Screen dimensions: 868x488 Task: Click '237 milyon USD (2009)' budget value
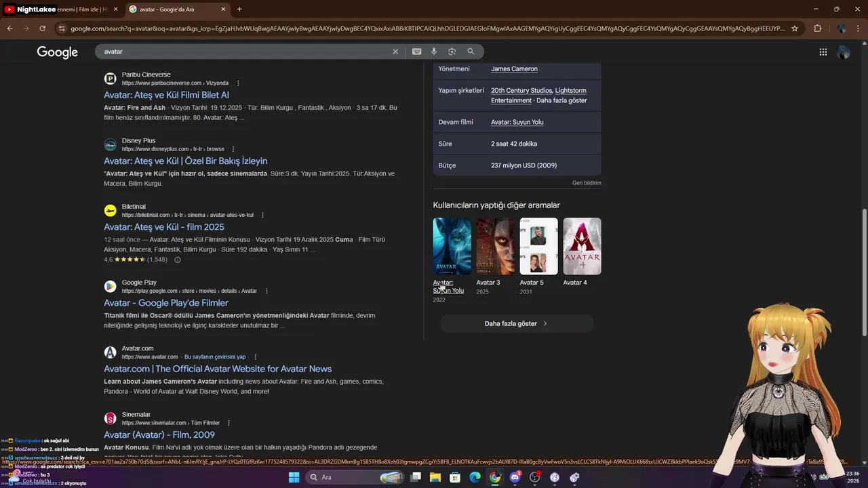(x=524, y=165)
